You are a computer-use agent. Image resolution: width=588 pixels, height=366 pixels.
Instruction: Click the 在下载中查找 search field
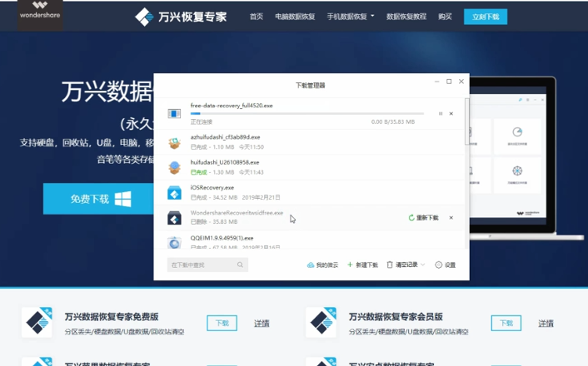207,265
